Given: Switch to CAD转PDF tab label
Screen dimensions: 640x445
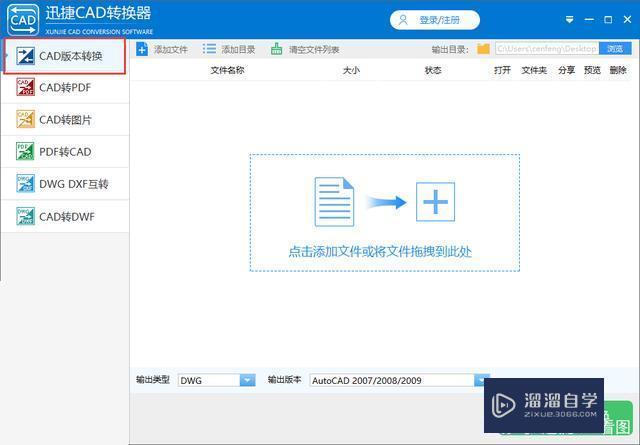Looking at the screenshot, I should [x=65, y=87].
